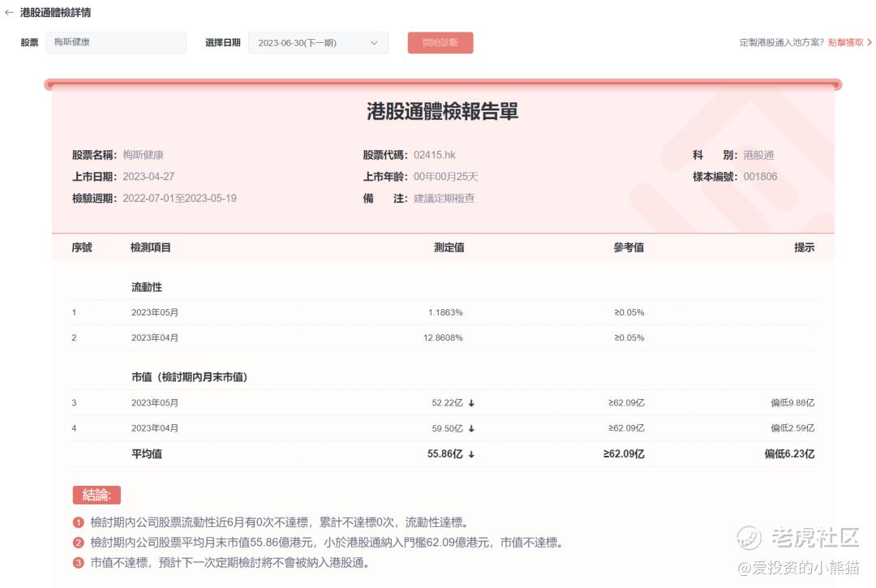This screenshot has height=588, width=876.
Task: Click the 測定值 column header
Action: [x=449, y=247]
